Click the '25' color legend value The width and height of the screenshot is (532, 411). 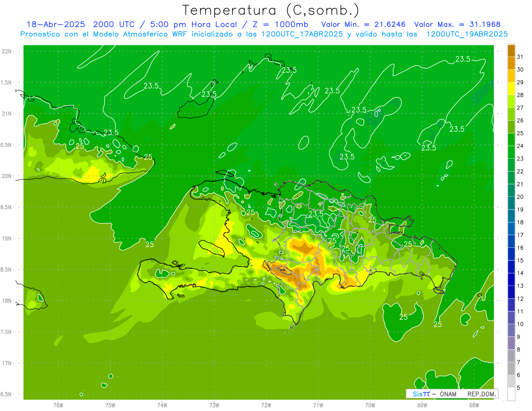point(520,133)
